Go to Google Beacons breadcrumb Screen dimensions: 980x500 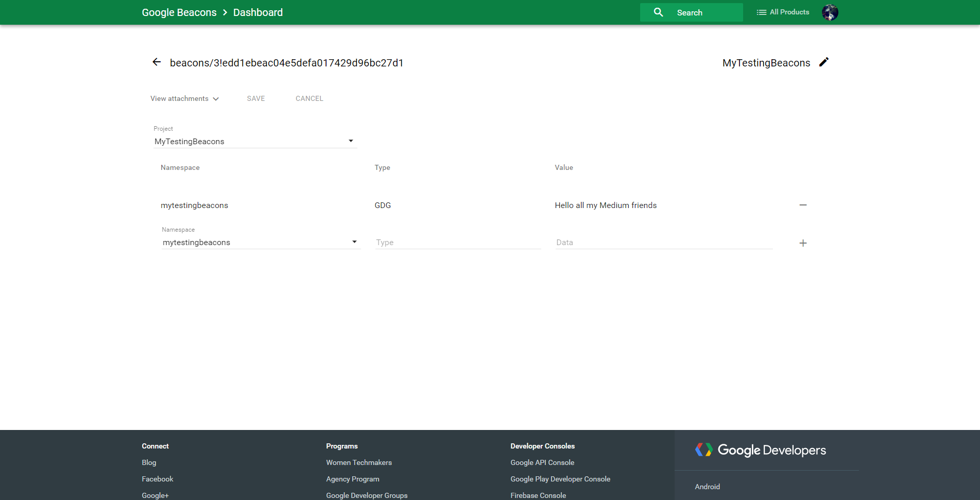[179, 12]
